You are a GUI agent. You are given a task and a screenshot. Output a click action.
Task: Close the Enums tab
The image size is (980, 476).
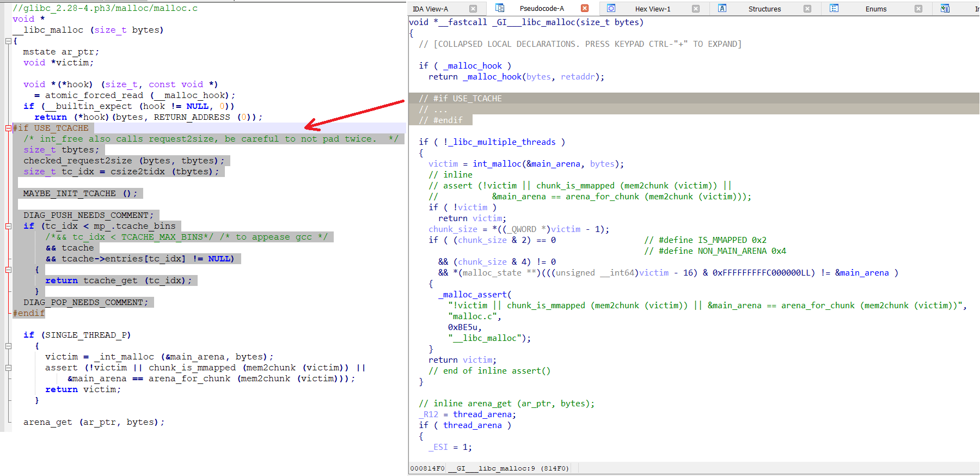[x=918, y=9]
